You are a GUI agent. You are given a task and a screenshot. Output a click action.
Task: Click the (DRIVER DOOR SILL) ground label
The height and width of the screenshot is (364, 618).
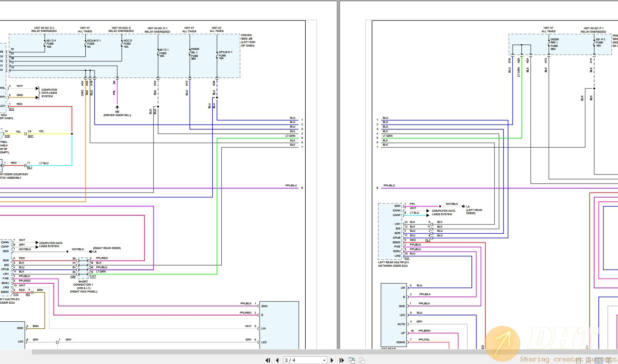(x=117, y=115)
